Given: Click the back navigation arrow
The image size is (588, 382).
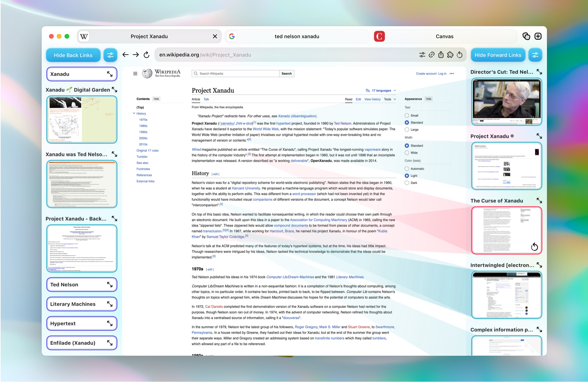Looking at the screenshot, I should 125,55.
